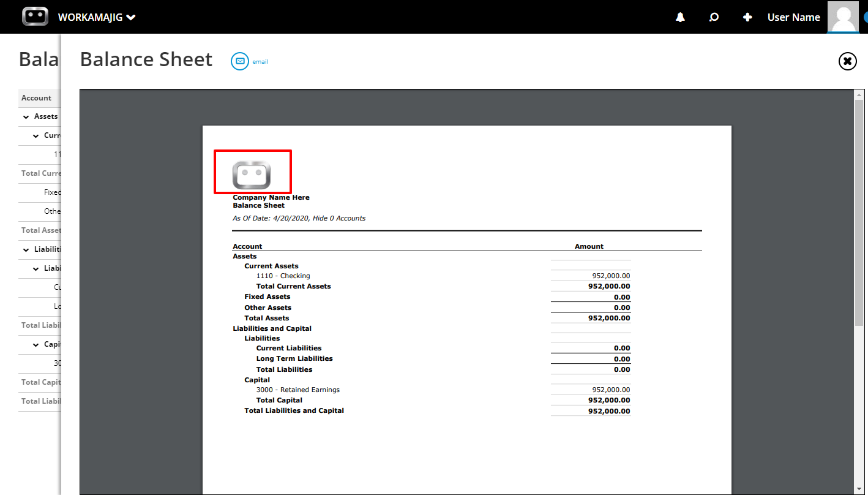Click 'Other Assets' row in report
This screenshot has width=868, height=495.
(x=432, y=308)
